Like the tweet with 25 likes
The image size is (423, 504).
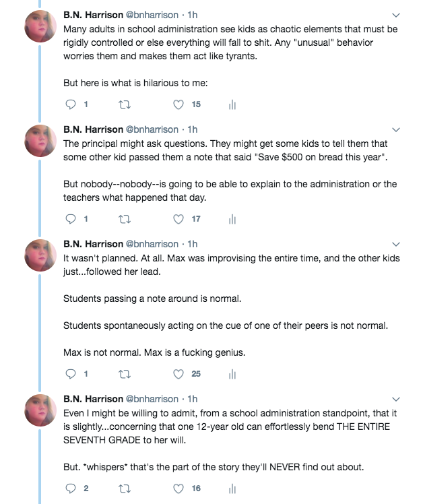click(x=178, y=374)
